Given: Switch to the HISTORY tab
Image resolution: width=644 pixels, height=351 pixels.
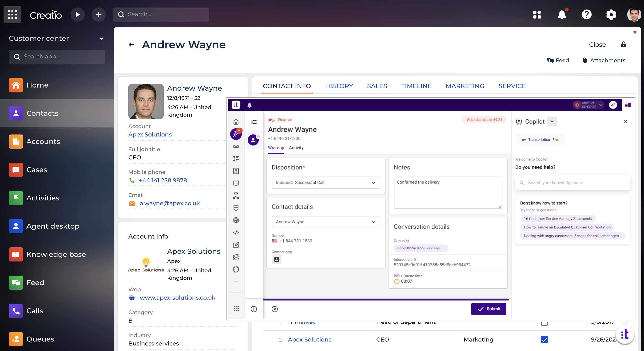Looking at the screenshot, I should (x=339, y=86).
